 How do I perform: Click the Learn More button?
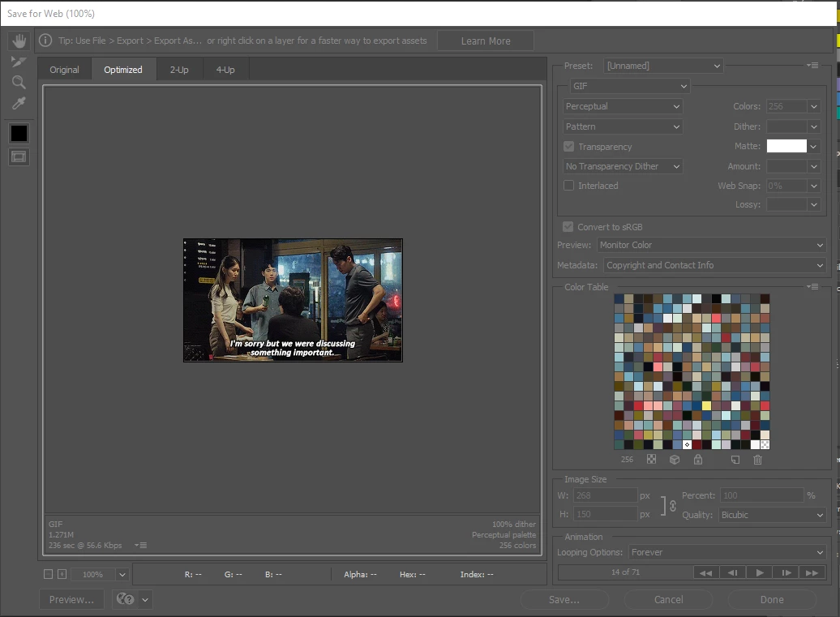(x=486, y=41)
